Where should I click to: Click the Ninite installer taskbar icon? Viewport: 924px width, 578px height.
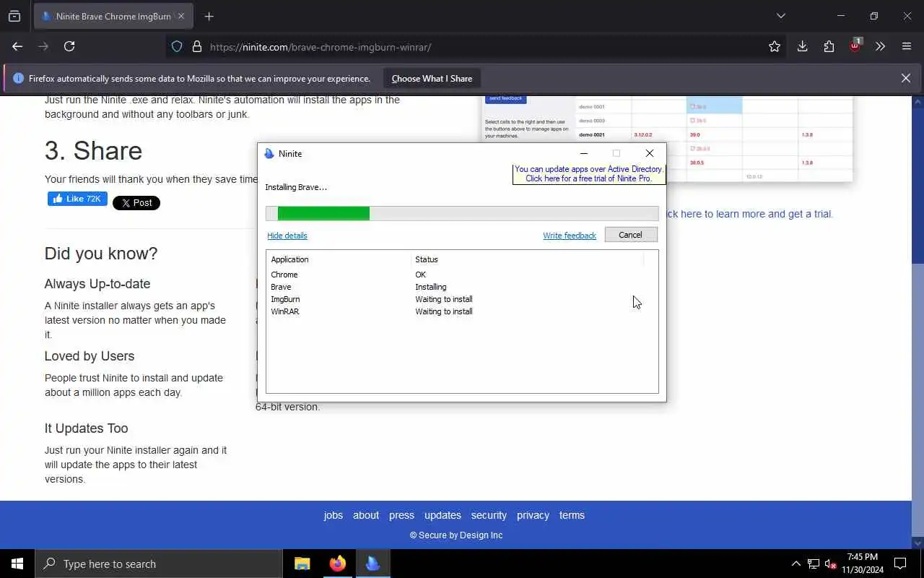372,564
